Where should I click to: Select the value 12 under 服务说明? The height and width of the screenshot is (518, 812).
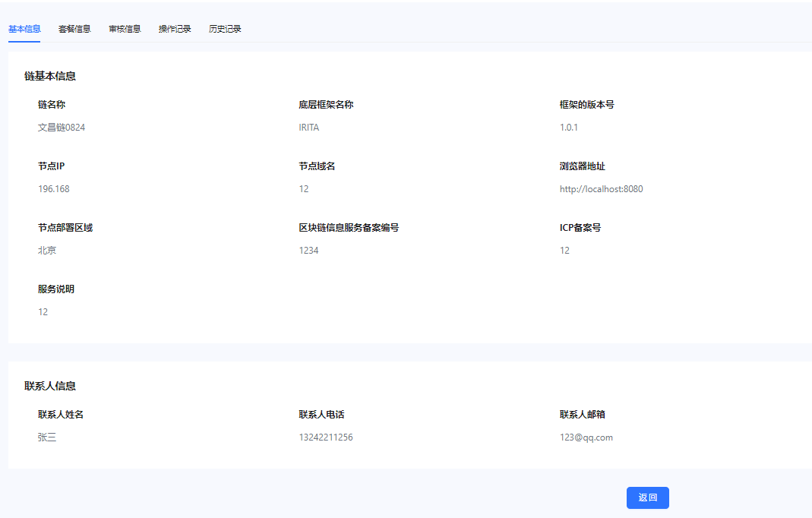tap(43, 312)
